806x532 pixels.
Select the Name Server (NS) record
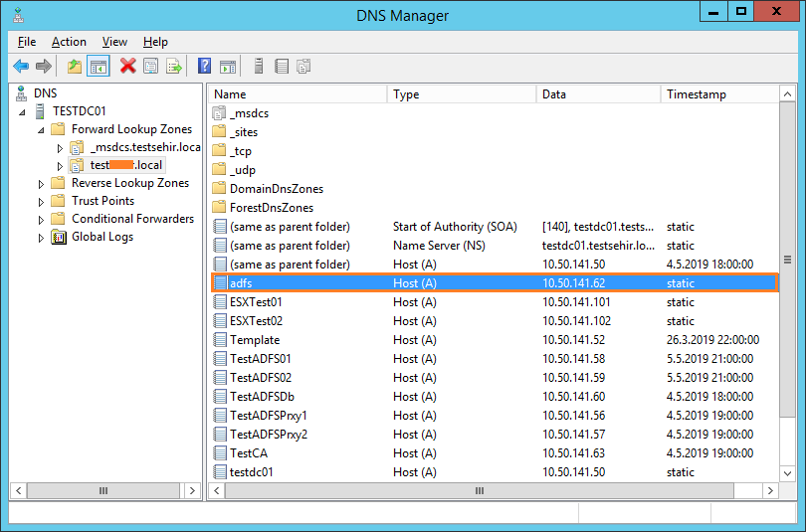click(495, 246)
